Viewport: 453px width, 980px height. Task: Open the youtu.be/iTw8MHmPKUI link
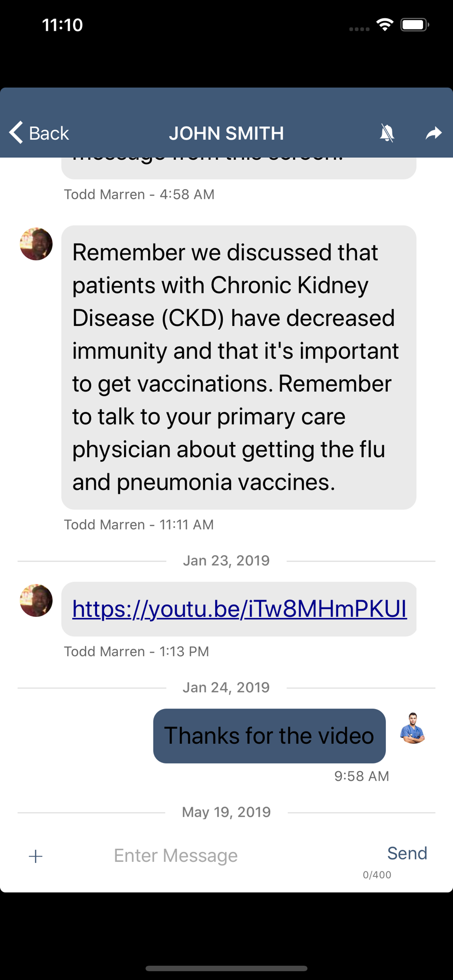pos(239,609)
